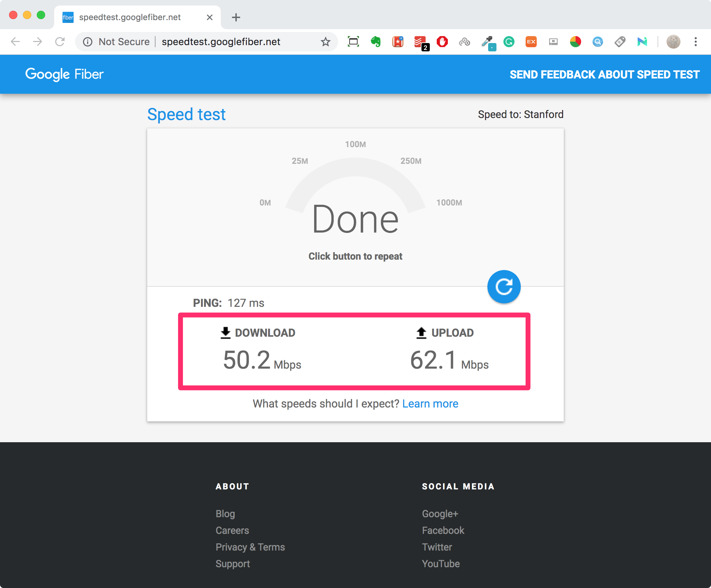
Task: Open the Privacy & Terms footer link
Action: tap(250, 547)
